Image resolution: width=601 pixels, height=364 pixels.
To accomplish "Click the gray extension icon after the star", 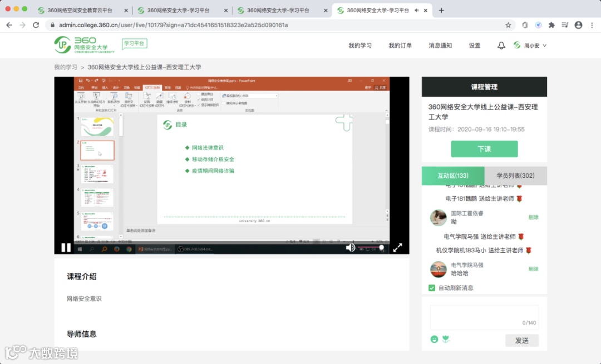I will click(x=525, y=25).
